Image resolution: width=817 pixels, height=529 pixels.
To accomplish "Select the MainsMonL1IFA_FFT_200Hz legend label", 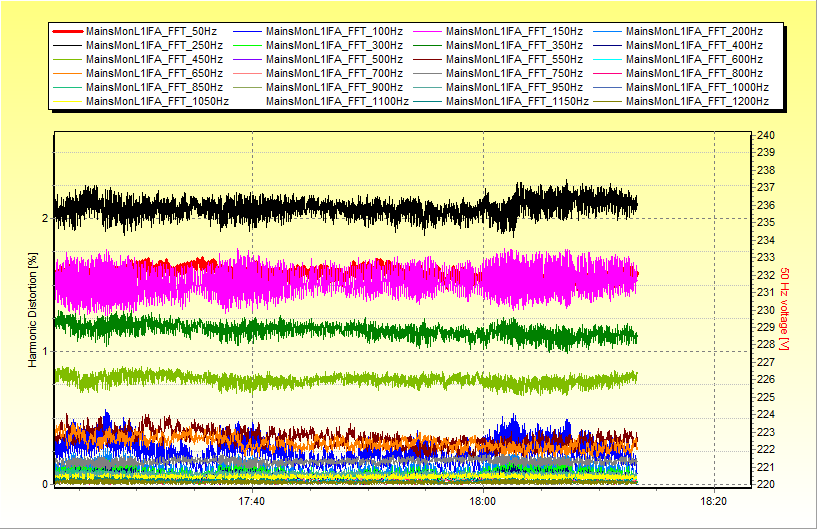I will [686, 32].
